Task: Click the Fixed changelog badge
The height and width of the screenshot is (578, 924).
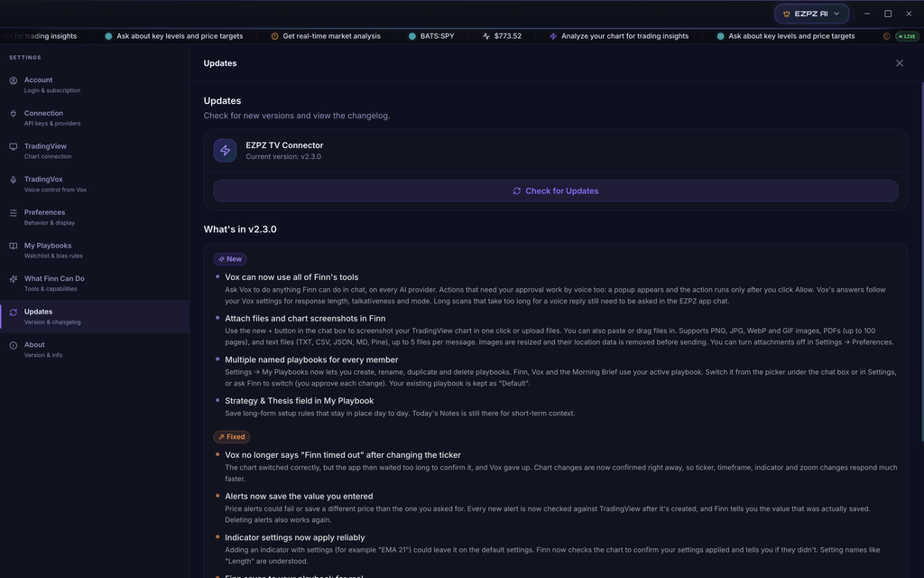Action: pos(232,437)
